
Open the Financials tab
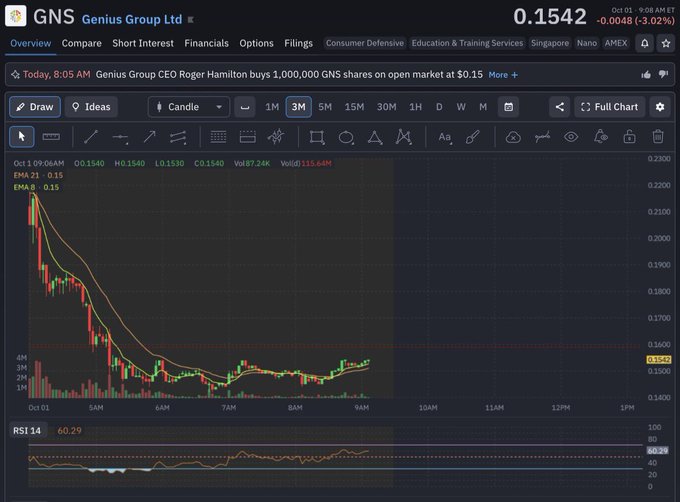point(206,43)
